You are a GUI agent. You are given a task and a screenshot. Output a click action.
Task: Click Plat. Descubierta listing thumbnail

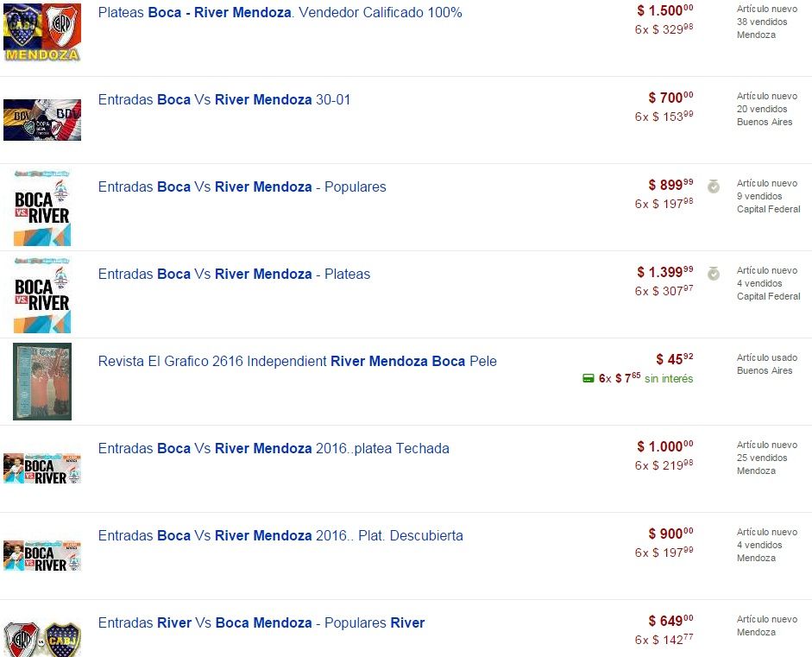click(42, 555)
